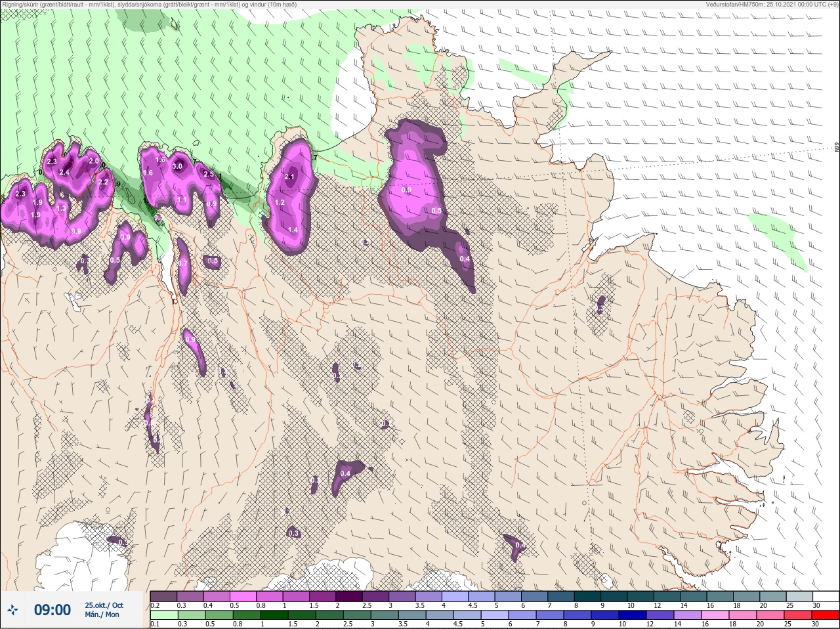The width and height of the screenshot is (840, 629).
Task: Click the 2.4 snowfall value on the map
Action: tap(64, 172)
